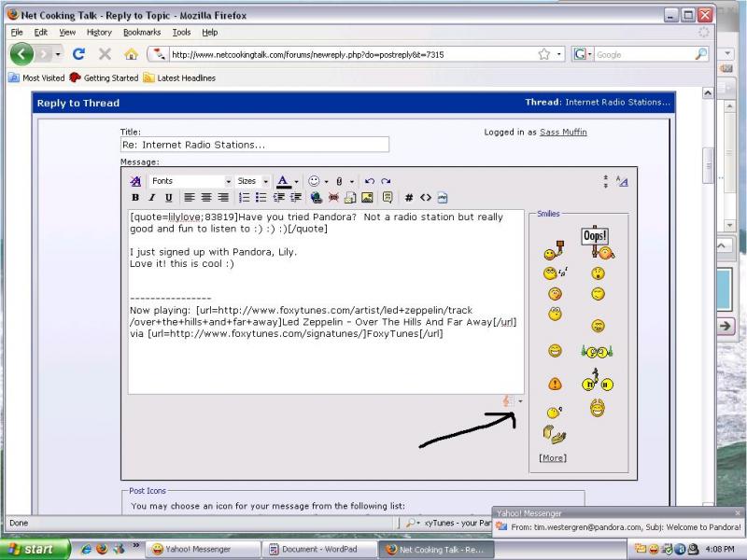
Task: Click the Google search box
Action: [645, 54]
